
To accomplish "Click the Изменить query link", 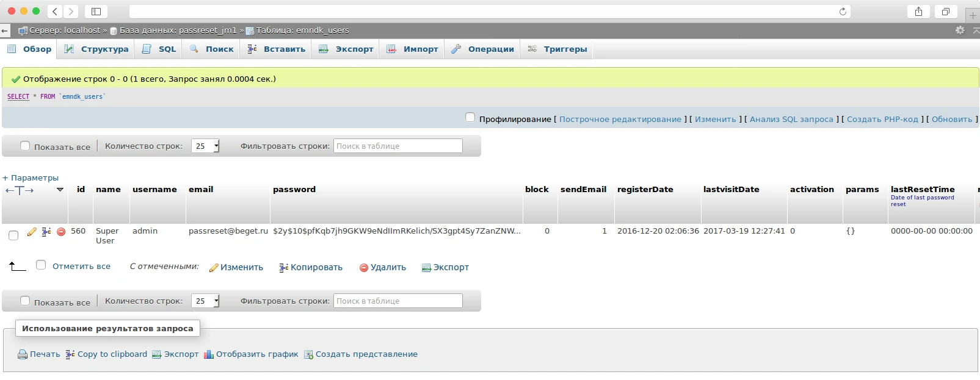I will 716,120.
